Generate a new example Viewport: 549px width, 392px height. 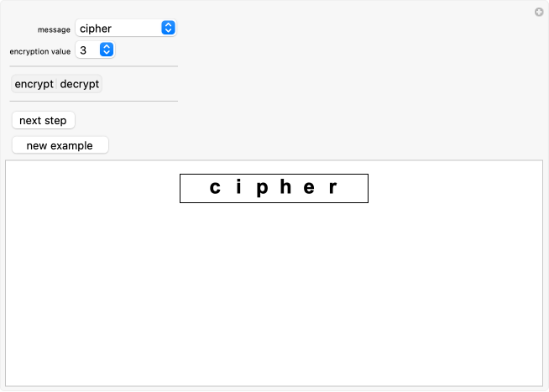coord(60,145)
